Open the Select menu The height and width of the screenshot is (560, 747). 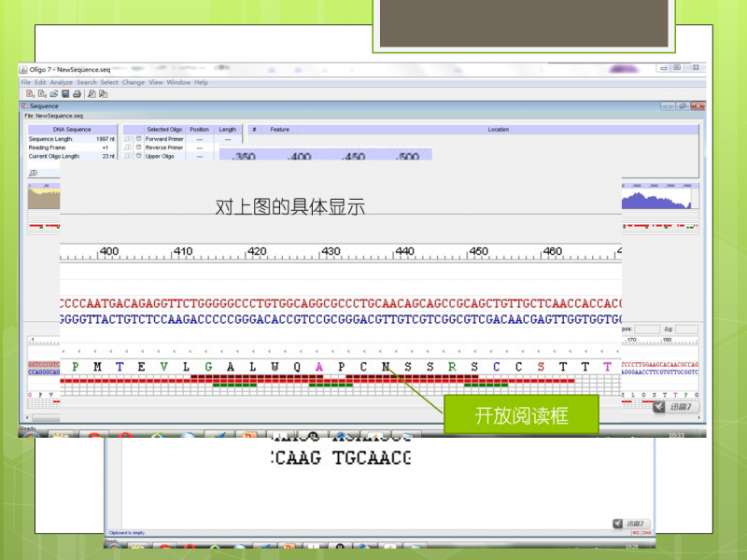pyautogui.click(x=109, y=82)
